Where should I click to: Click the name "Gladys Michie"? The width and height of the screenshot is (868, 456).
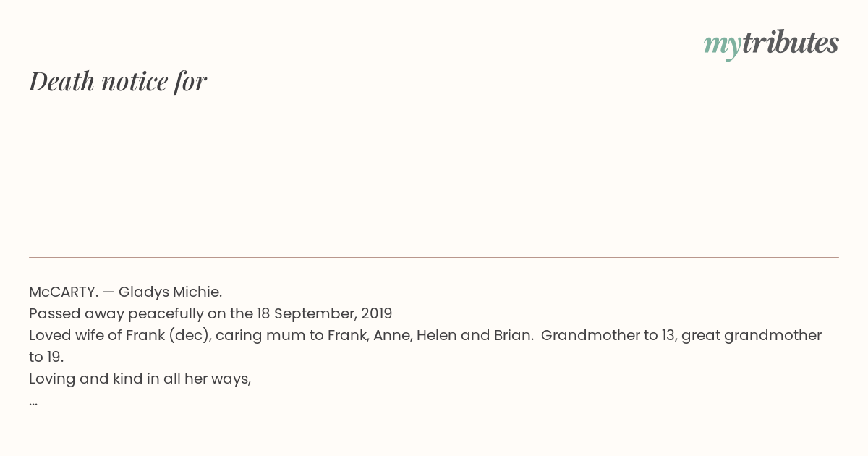170,292
